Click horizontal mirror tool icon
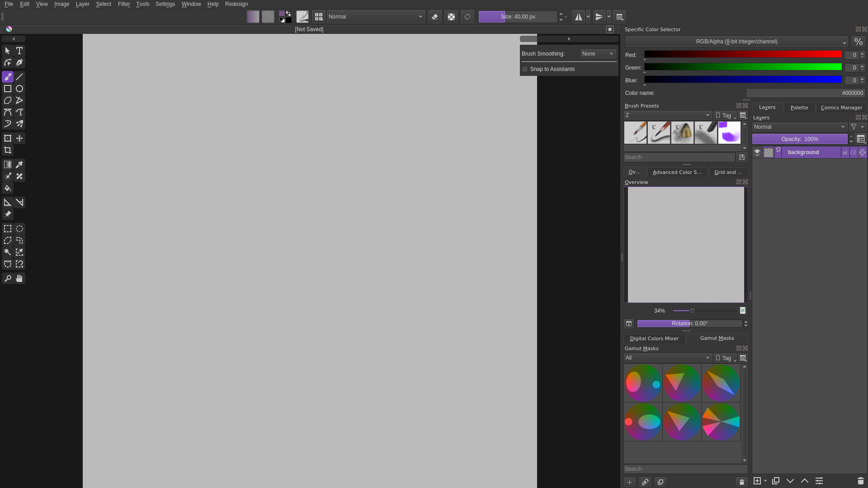Viewport: 868px width, 488px height. pos(578,17)
